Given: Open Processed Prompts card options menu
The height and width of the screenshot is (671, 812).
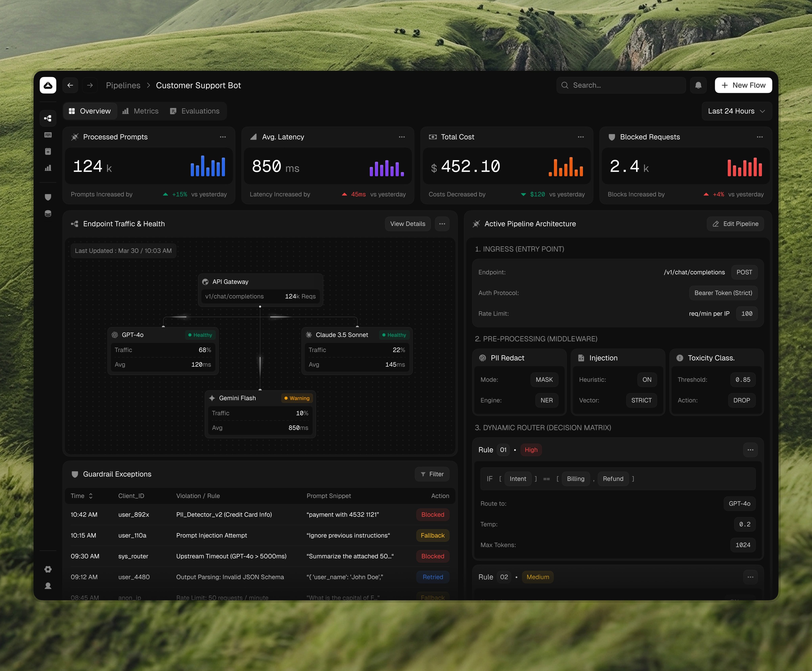Looking at the screenshot, I should point(223,137).
